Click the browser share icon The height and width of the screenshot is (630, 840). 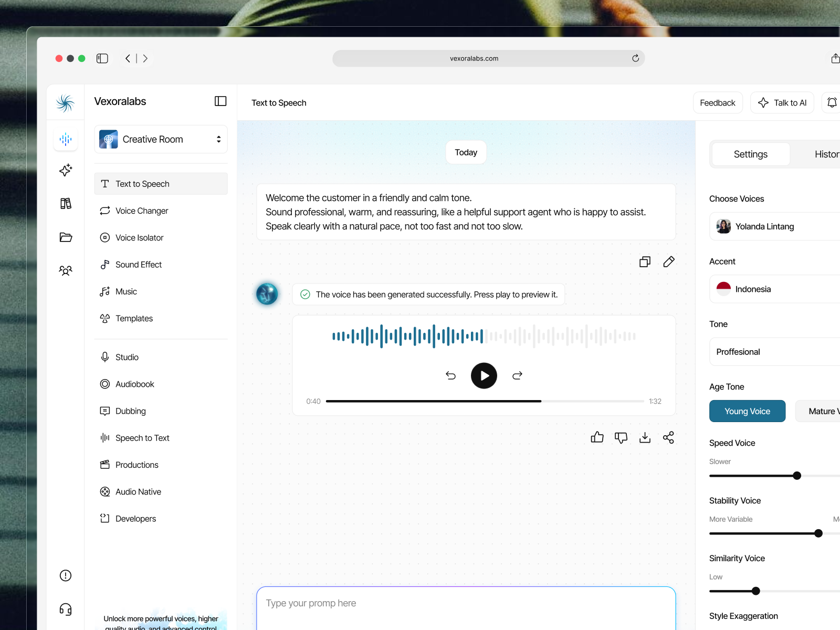click(x=835, y=58)
